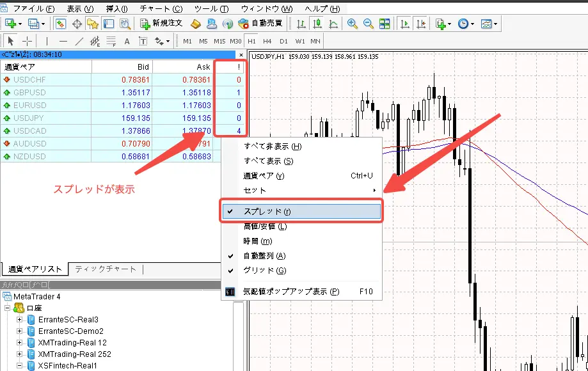The height and width of the screenshot is (371, 588).
Task: Switch chart to candlestick display icon
Action: pyautogui.click(x=317, y=24)
